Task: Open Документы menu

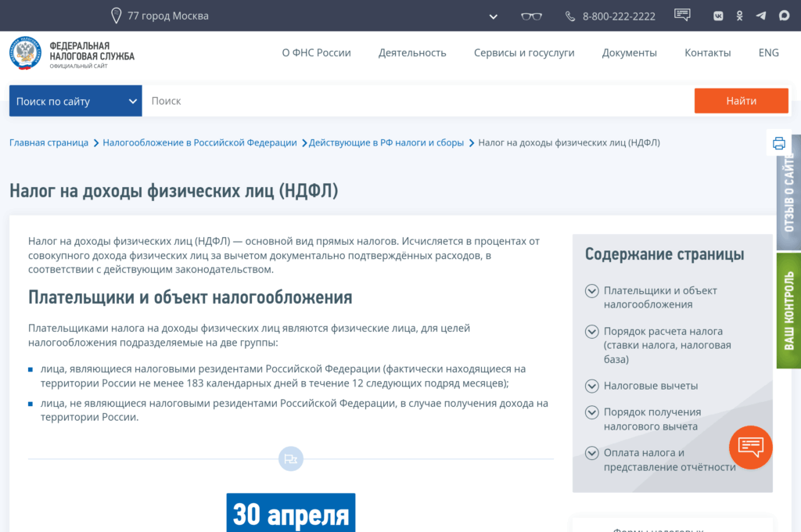Action: (629, 52)
